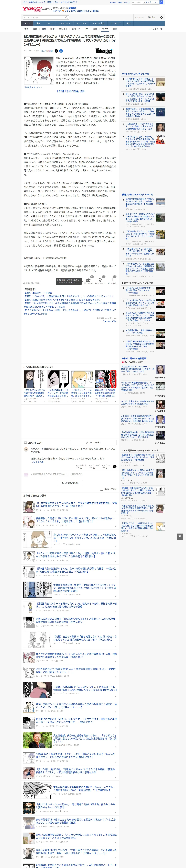The width and height of the screenshot is (186, 868).
Task: Close the reaction tooltip popup
Action: point(81,279)
